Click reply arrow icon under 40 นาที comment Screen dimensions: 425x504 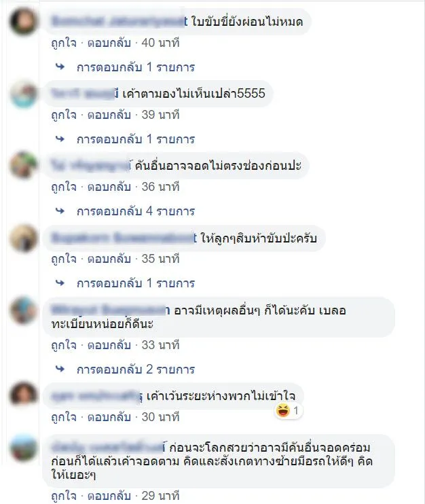point(60,67)
